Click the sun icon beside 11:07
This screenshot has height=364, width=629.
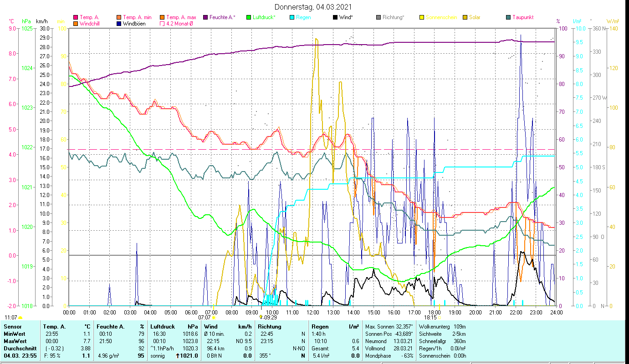(20, 318)
